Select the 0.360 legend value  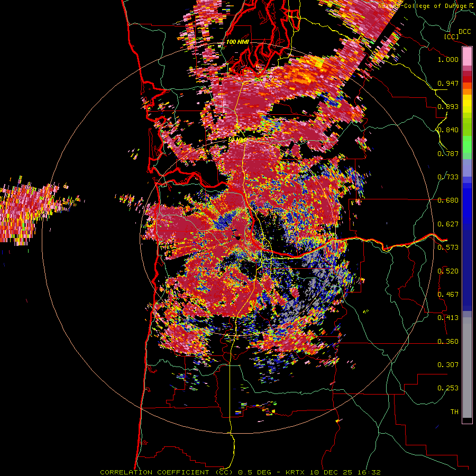coord(448,342)
